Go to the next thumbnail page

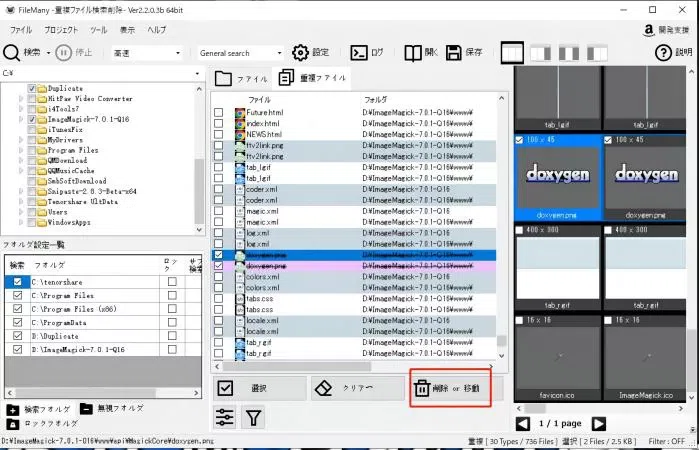point(599,424)
